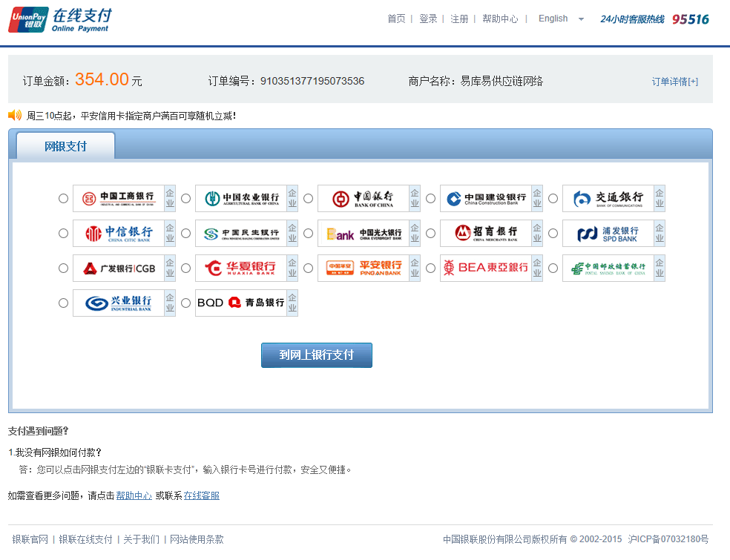The image size is (730, 560).
Task: Click the Bank of Communications (交通银行) logo
Action: coord(608,198)
